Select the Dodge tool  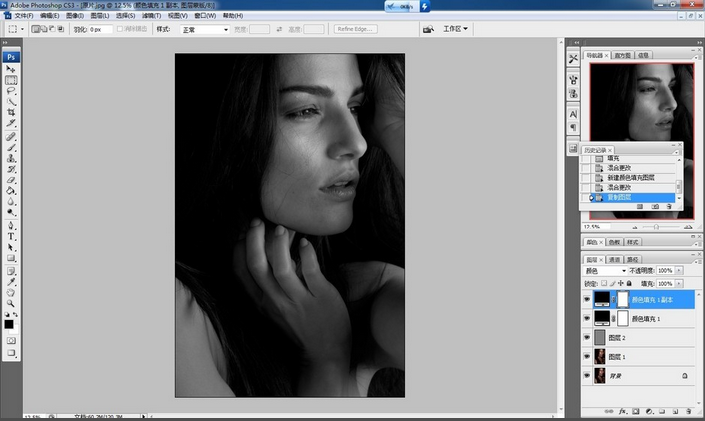[x=11, y=212]
